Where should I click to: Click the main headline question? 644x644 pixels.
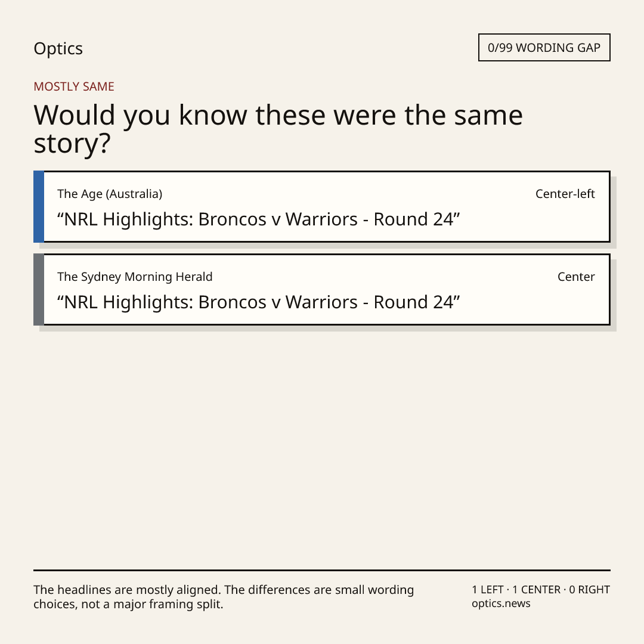(x=278, y=129)
